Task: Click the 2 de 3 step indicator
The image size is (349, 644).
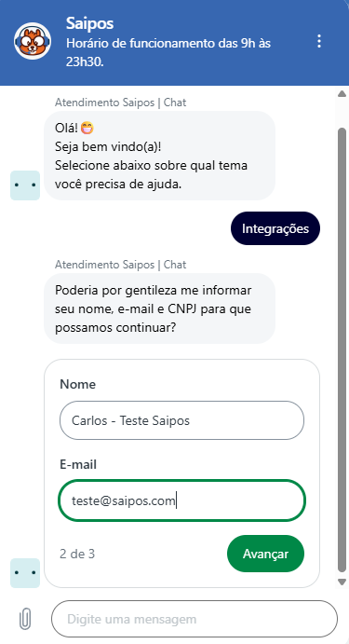Action: coord(77,554)
